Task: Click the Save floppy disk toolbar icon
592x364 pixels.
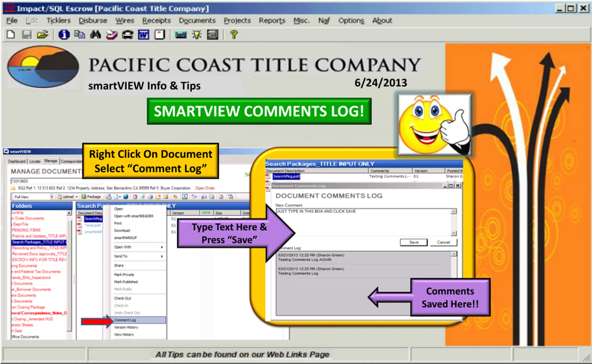Action: tap(27, 35)
